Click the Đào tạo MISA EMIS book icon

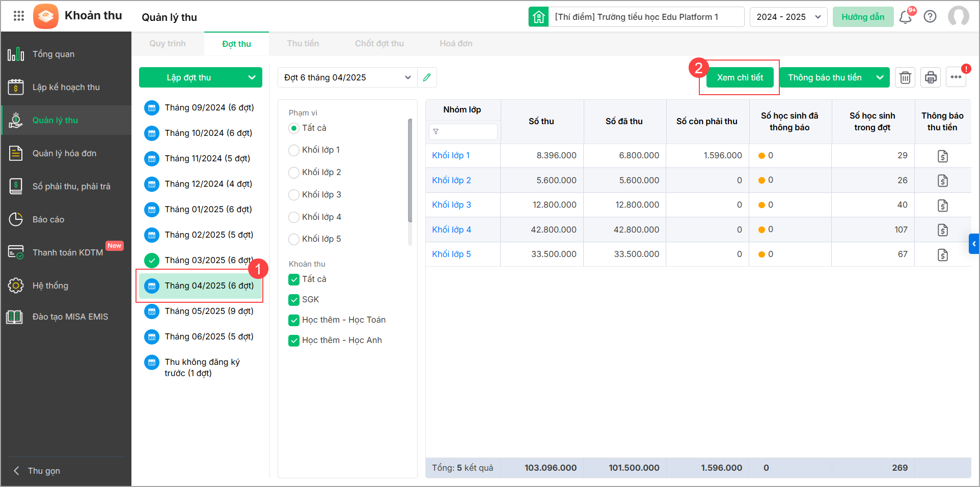[15, 317]
